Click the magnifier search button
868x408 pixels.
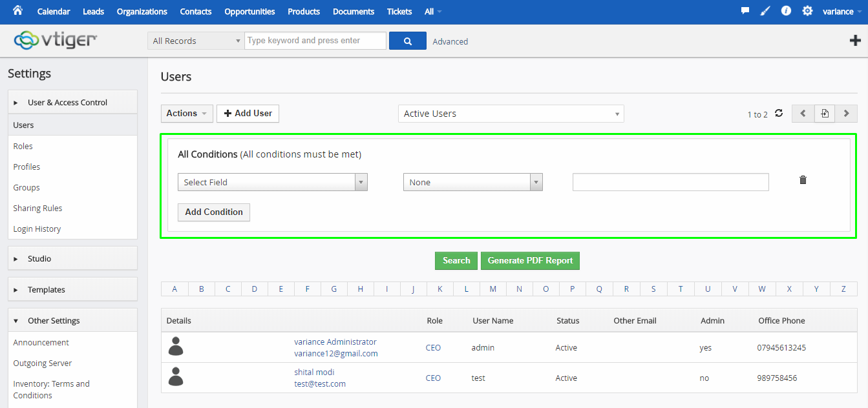[408, 41]
